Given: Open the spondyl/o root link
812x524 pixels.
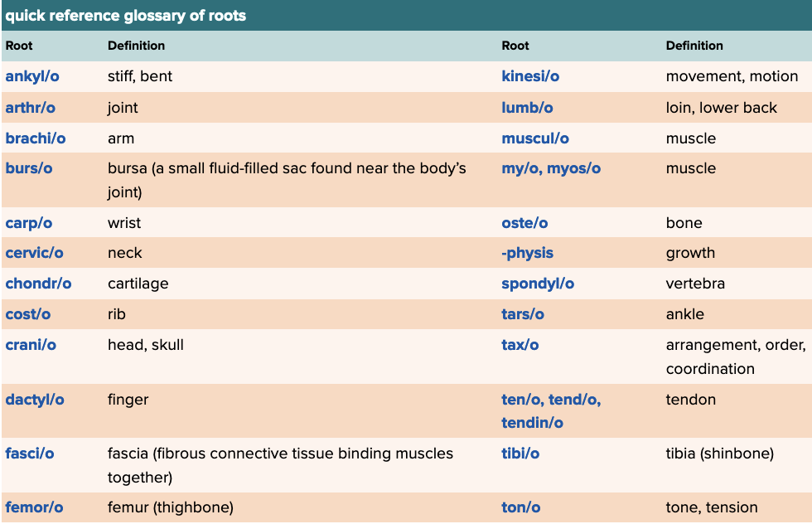Looking at the screenshot, I should click(538, 284).
